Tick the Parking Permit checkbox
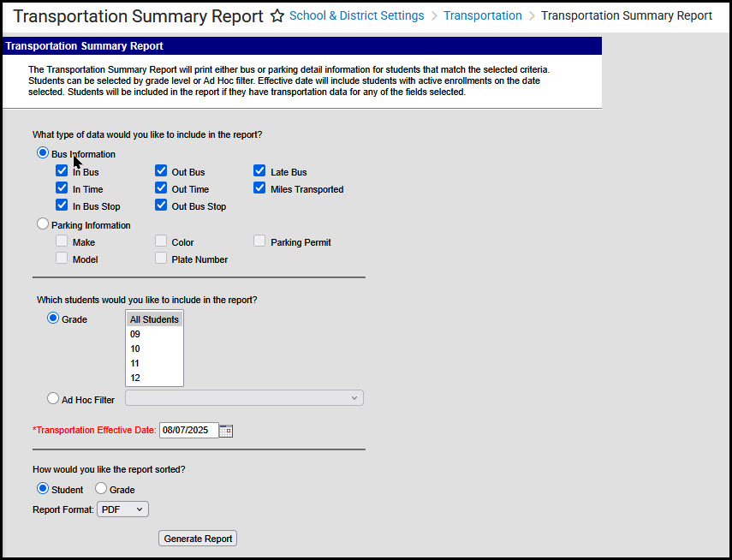 [259, 241]
